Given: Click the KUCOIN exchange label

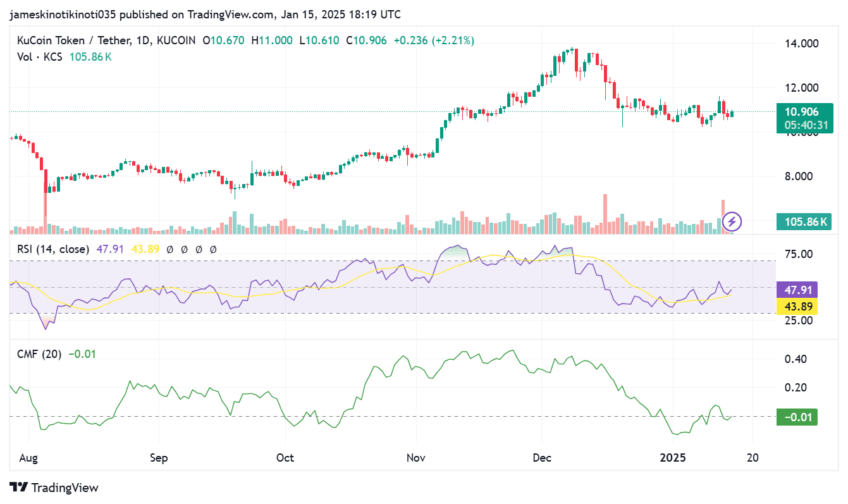Looking at the screenshot, I should click(x=176, y=39).
